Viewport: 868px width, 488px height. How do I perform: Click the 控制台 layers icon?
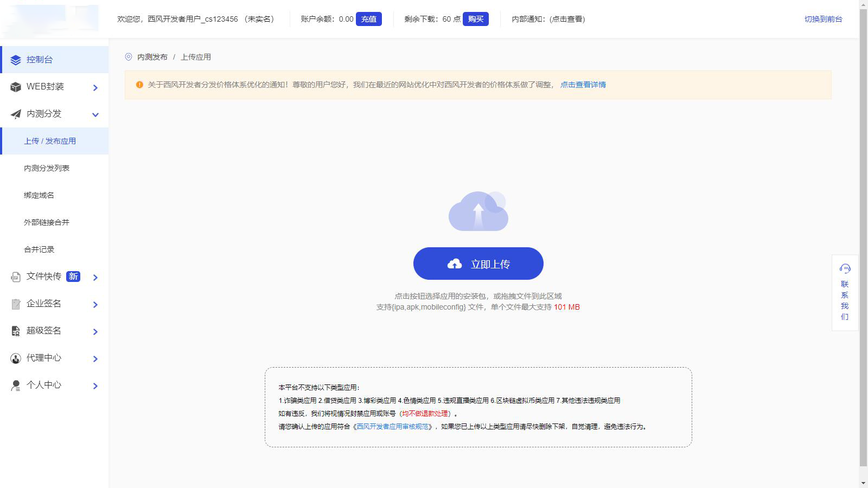(x=16, y=60)
